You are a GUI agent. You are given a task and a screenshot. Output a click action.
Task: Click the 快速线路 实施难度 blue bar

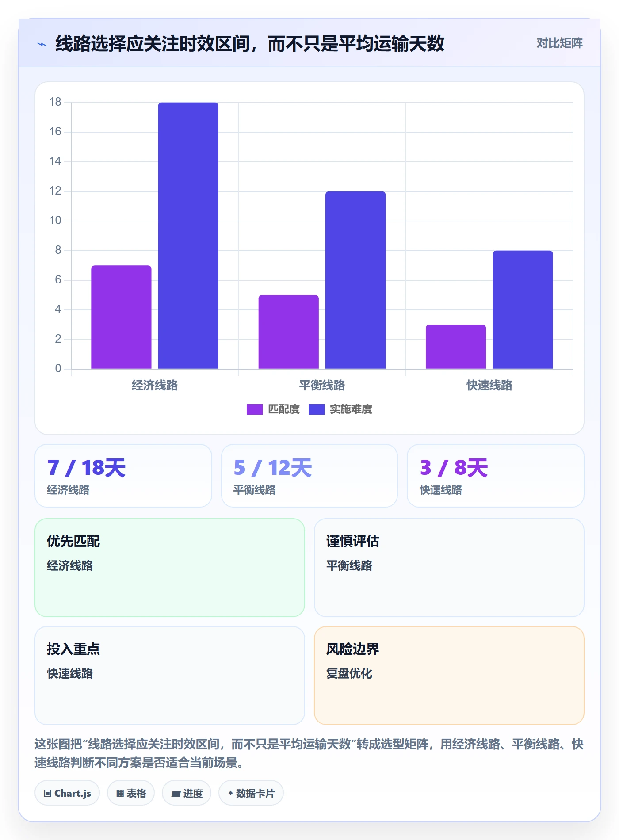523,309
